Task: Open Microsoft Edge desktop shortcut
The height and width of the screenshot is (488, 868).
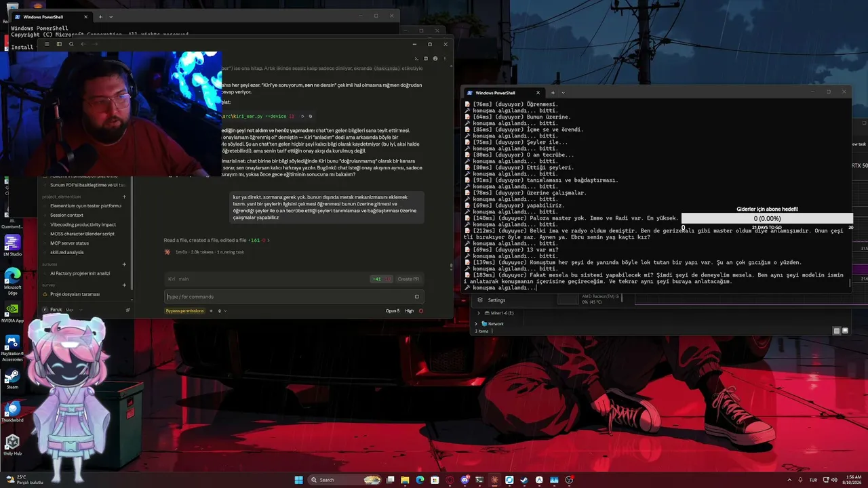Action: click(x=12, y=281)
